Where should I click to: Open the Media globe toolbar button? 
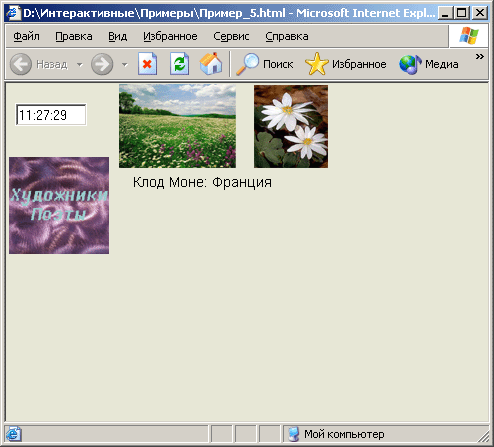click(429, 64)
